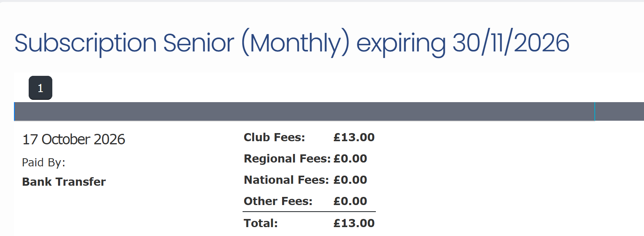Click the 30/11/2026 expiry date in heading

click(x=511, y=43)
